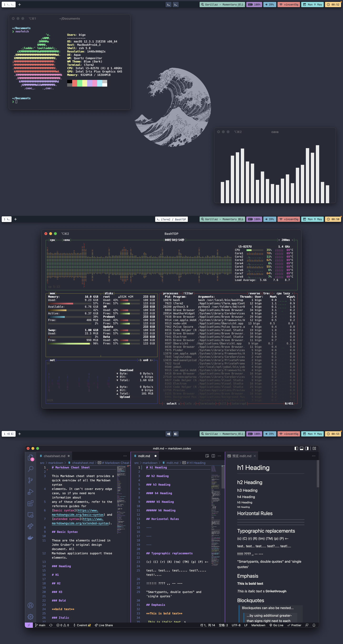Synchronize changes via status bar sync icon

click(x=51, y=625)
